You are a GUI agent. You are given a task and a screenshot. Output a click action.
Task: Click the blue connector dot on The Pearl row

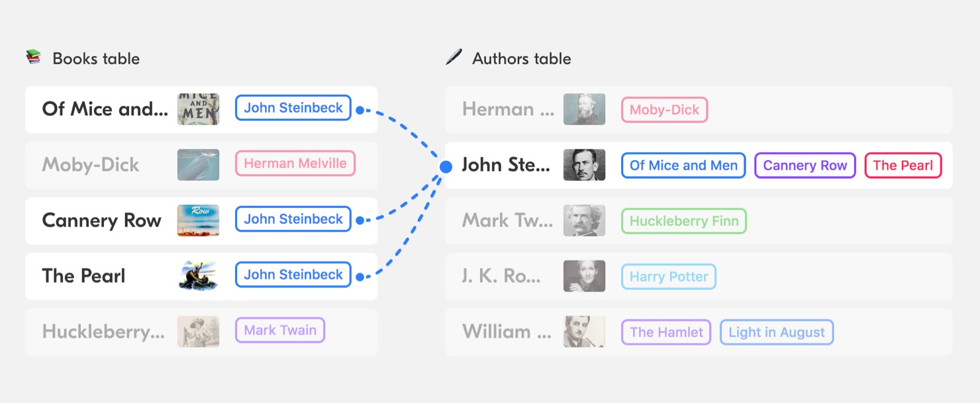360,278
